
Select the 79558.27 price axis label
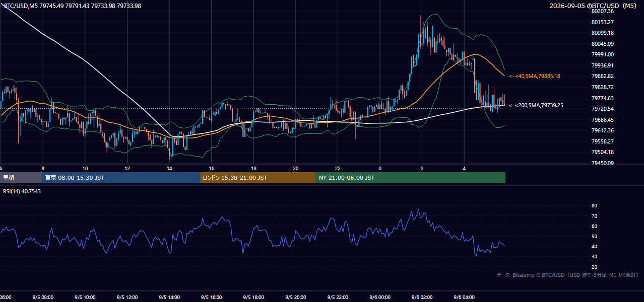click(x=602, y=141)
